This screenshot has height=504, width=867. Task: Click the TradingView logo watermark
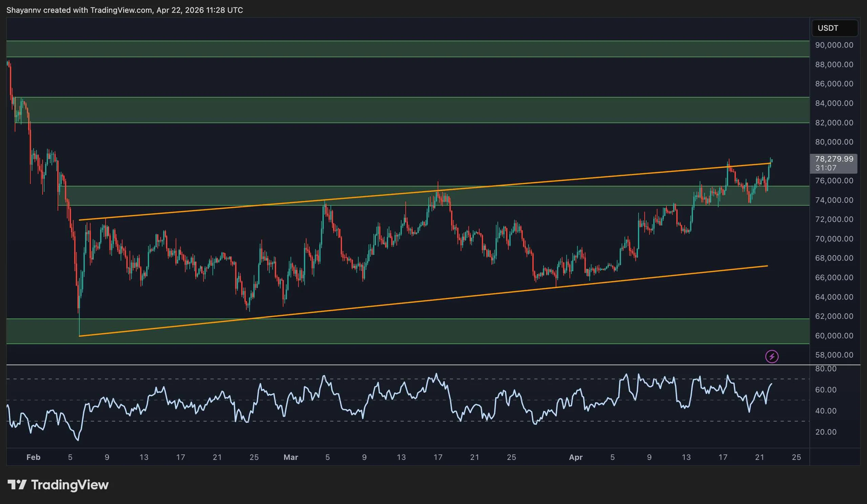pyautogui.click(x=59, y=485)
